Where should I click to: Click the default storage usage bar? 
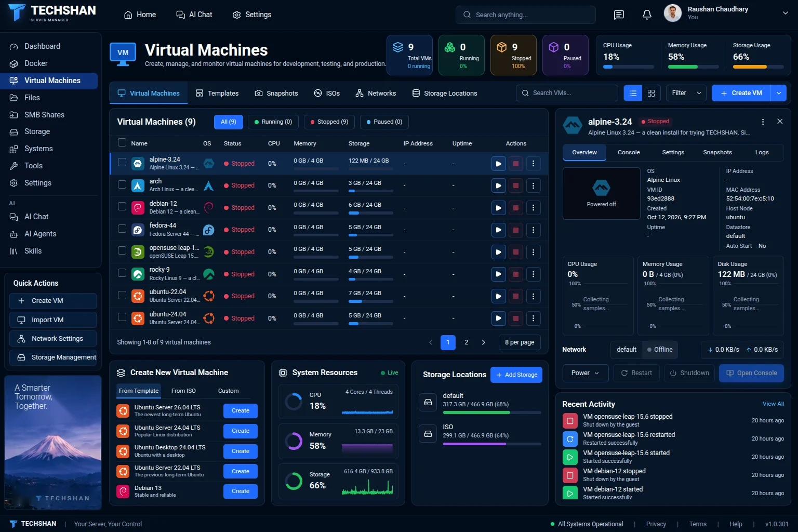pos(491,413)
